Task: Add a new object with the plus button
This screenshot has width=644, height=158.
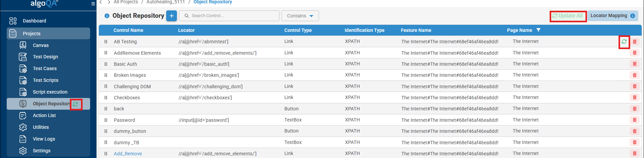Action: (171, 16)
